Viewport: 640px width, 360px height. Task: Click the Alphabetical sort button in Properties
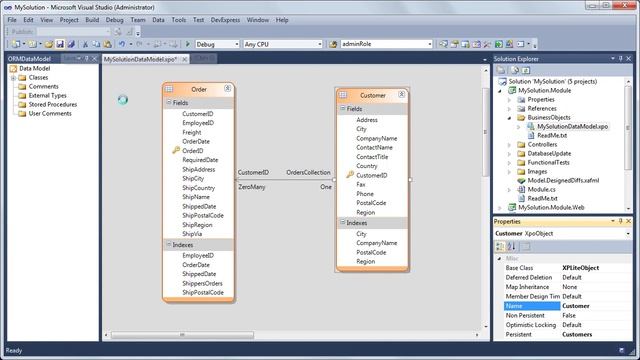(511, 246)
